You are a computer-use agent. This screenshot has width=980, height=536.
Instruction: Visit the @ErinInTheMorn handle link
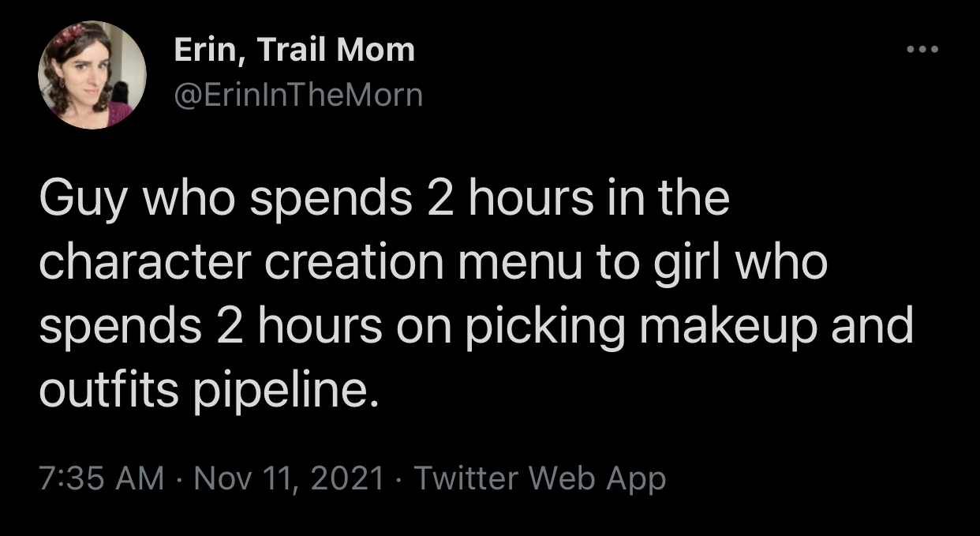pyautogui.click(x=298, y=96)
